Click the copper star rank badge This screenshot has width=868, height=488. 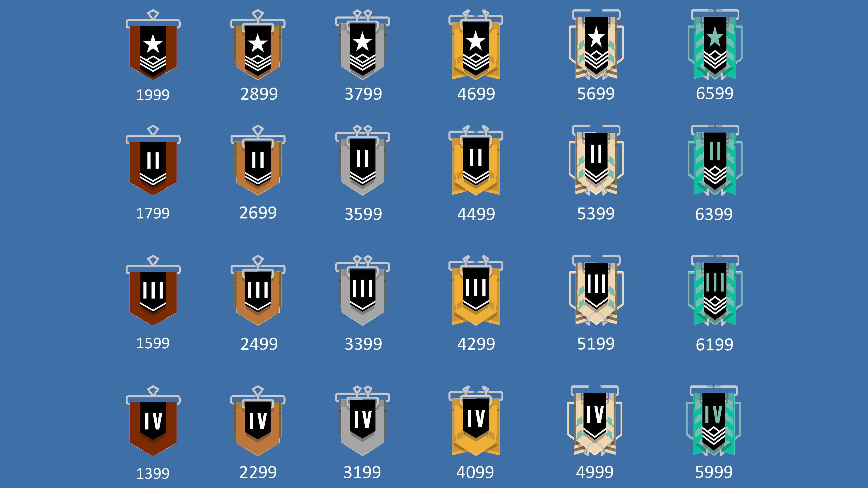tap(153, 45)
